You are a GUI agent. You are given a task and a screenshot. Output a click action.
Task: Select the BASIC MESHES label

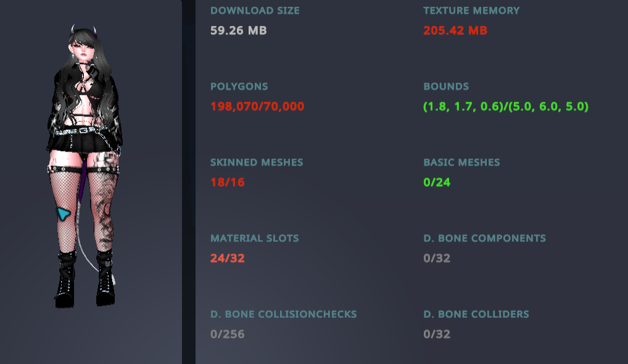[461, 163]
